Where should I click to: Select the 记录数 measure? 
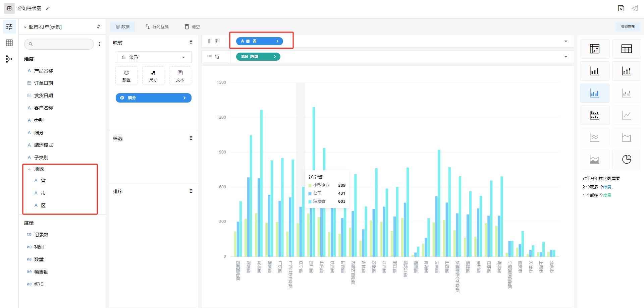point(41,235)
